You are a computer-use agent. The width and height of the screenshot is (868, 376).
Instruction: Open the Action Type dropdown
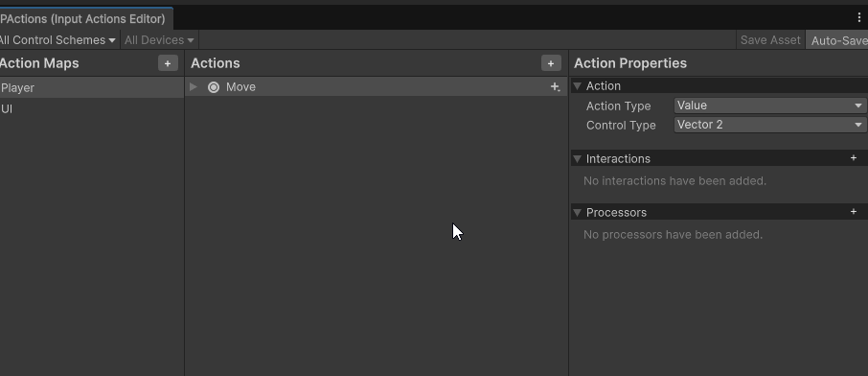click(769, 106)
